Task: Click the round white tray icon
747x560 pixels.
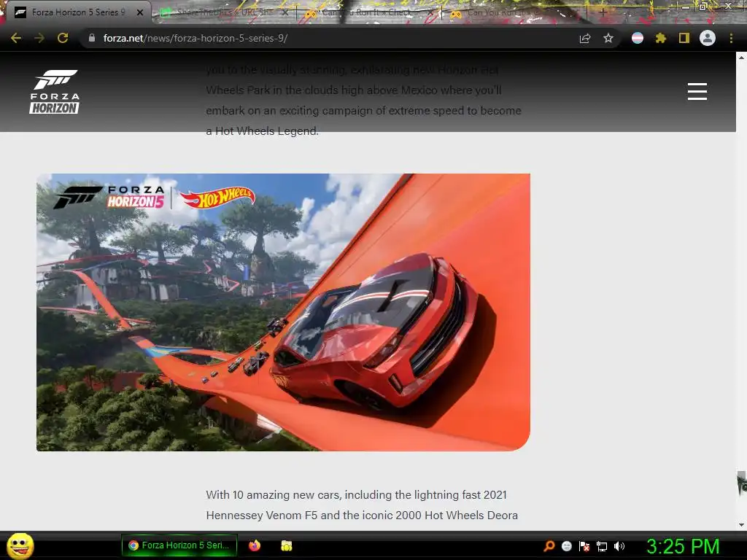Action: tap(567, 546)
